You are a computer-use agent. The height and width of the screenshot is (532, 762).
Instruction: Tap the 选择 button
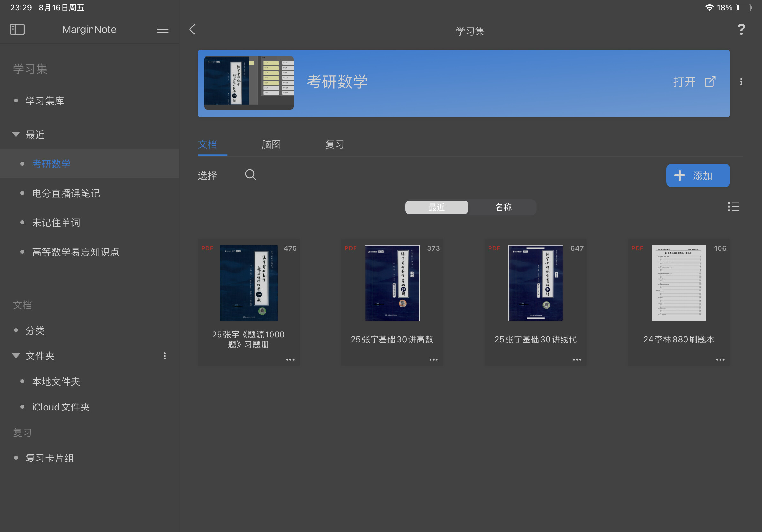click(x=207, y=175)
